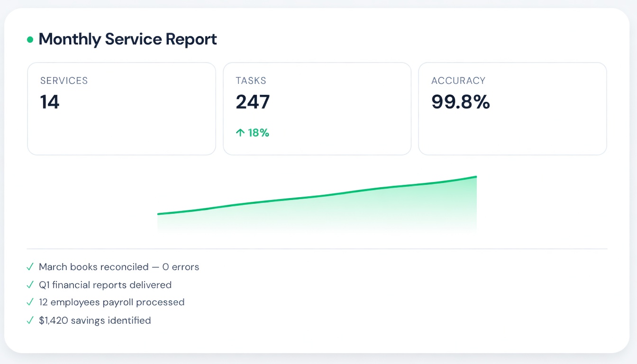Image resolution: width=637 pixels, height=364 pixels.
Task: Click the green up arrow in Tasks card
Action: 240,133
